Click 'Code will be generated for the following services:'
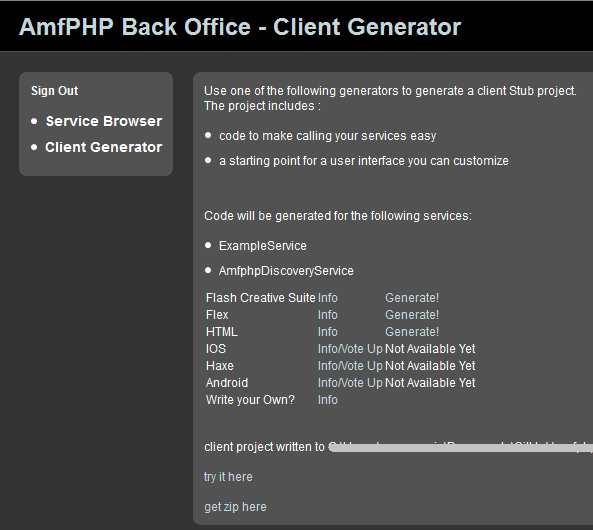Image resolution: width=593 pixels, height=530 pixels. click(338, 216)
